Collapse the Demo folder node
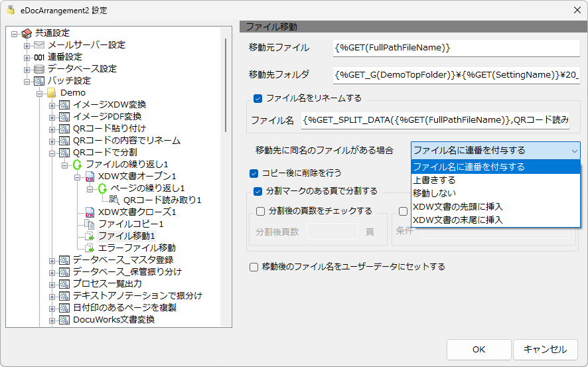Image resolution: width=588 pixels, height=367 pixels. (39, 94)
